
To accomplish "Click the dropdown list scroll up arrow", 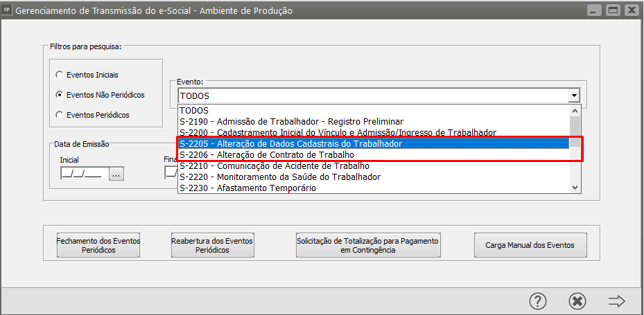I will [575, 110].
